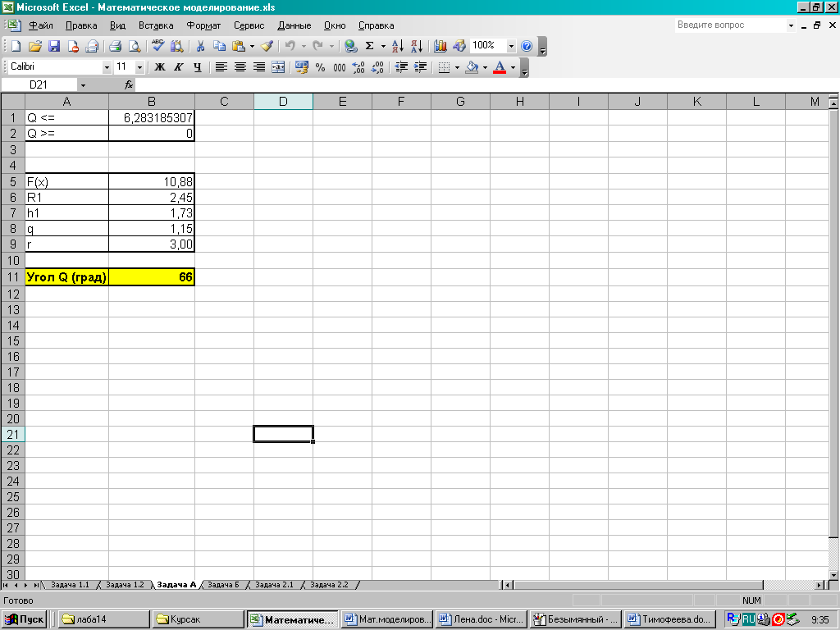The image size is (840, 630).
Task: Click the RU language indicator in tray
Action: tap(748, 619)
